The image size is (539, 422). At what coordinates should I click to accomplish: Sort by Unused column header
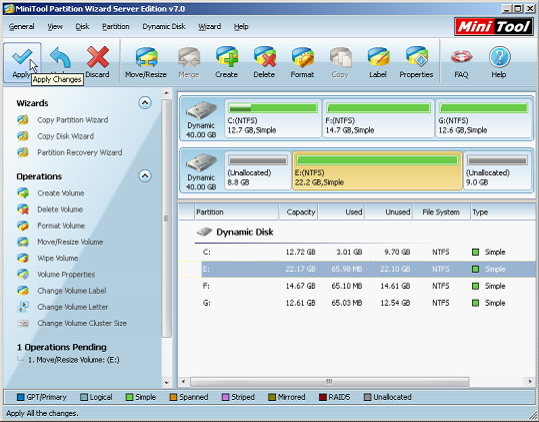coord(389,212)
